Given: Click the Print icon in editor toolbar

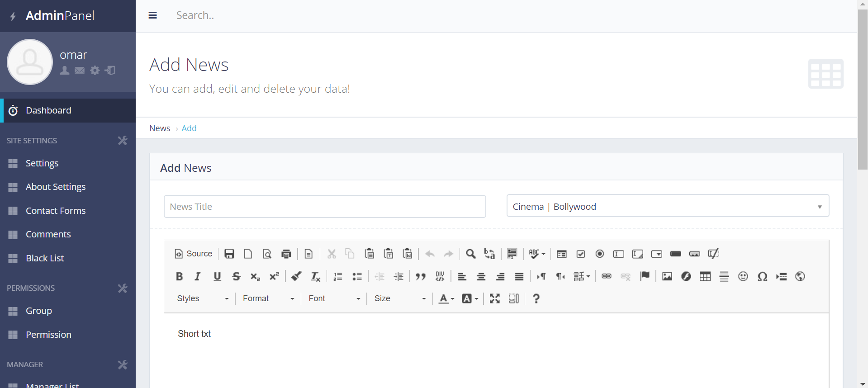Looking at the screenshot, I should pos(286,254).
